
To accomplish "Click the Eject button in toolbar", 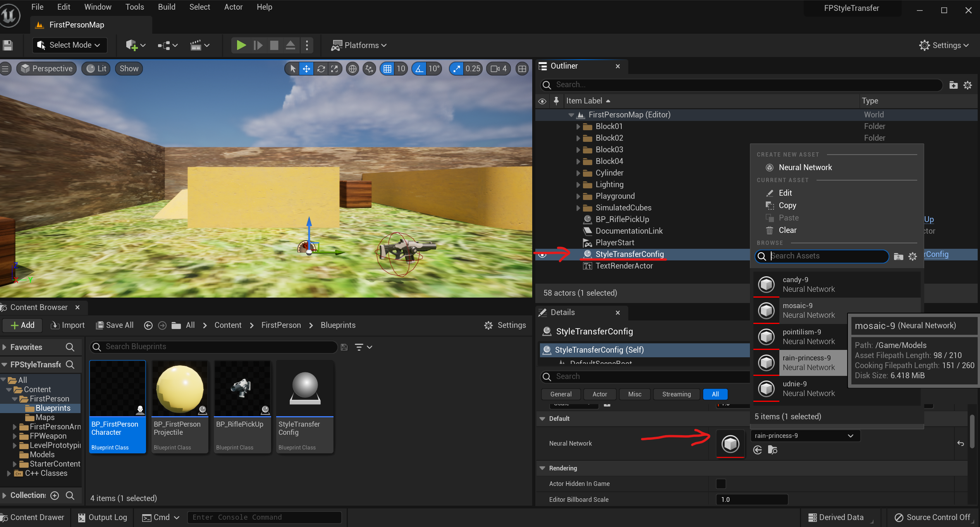I will (x=291, y=45).
